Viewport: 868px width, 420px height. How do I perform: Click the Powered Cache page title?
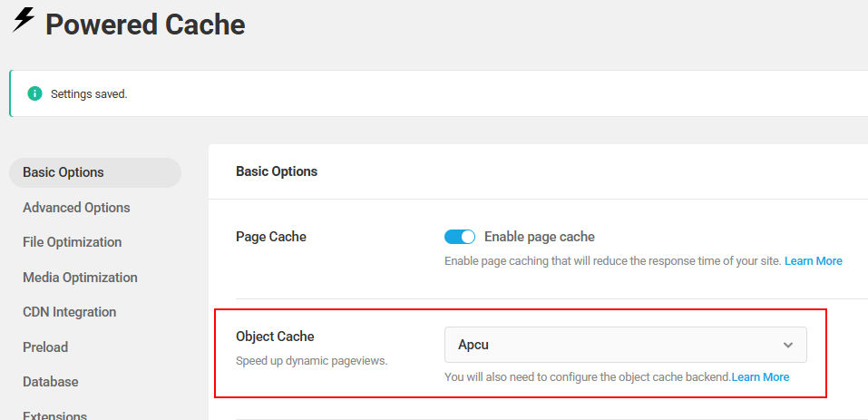[x=145, y=24]
